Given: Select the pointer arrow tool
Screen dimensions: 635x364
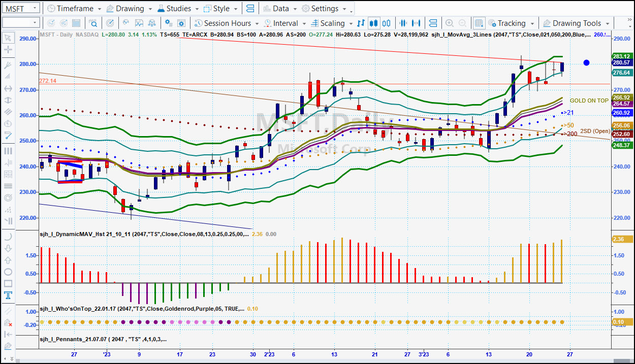Looking at the screenshot, I should [x=8, y=38].
